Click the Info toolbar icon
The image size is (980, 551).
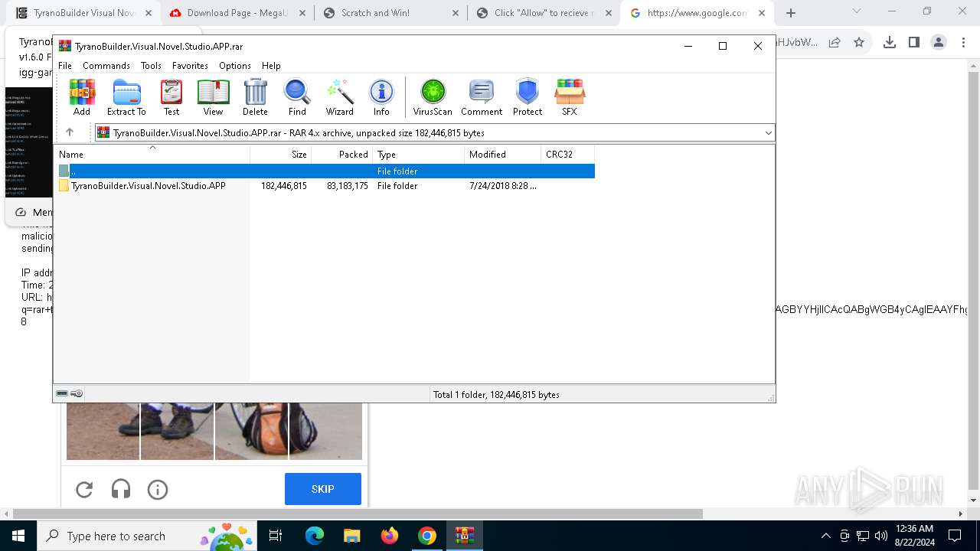click(x=381, y=97)
